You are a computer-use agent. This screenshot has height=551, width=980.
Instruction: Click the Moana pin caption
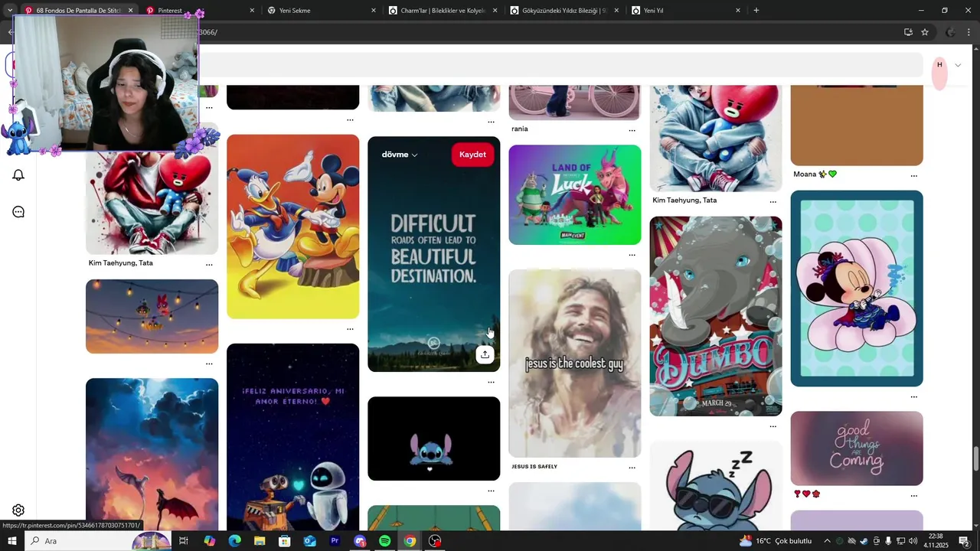pyautogui.click(x=815, y=174)
